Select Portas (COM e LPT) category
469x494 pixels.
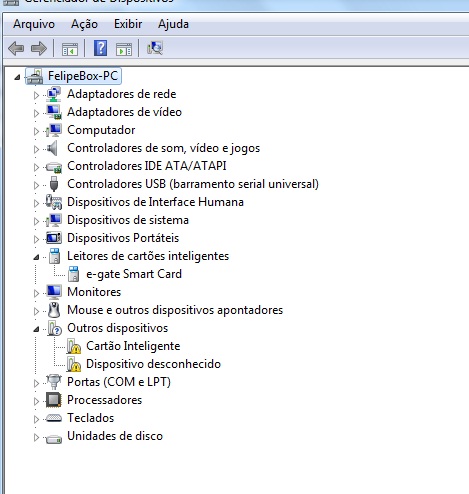coord(119,382)
